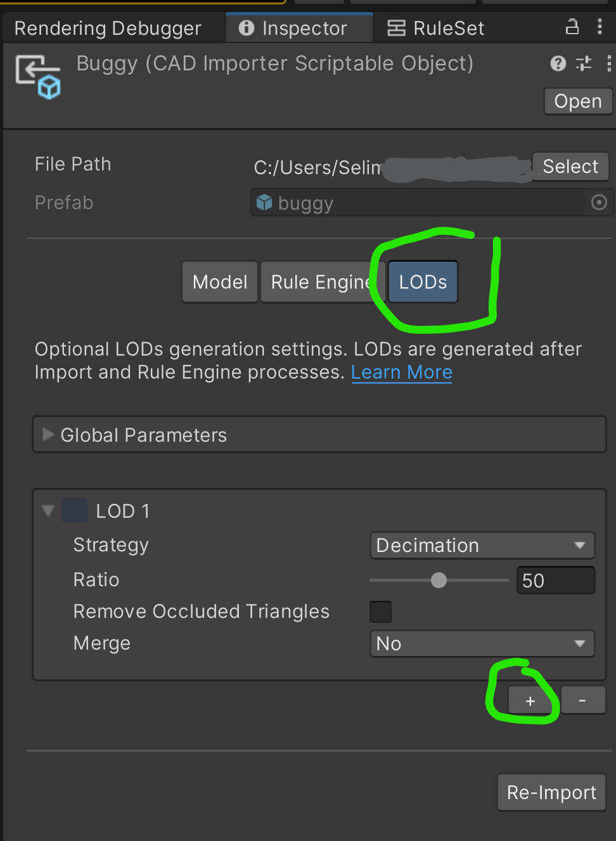Click the CAD Importer asset icon

(x=38, y=77)
